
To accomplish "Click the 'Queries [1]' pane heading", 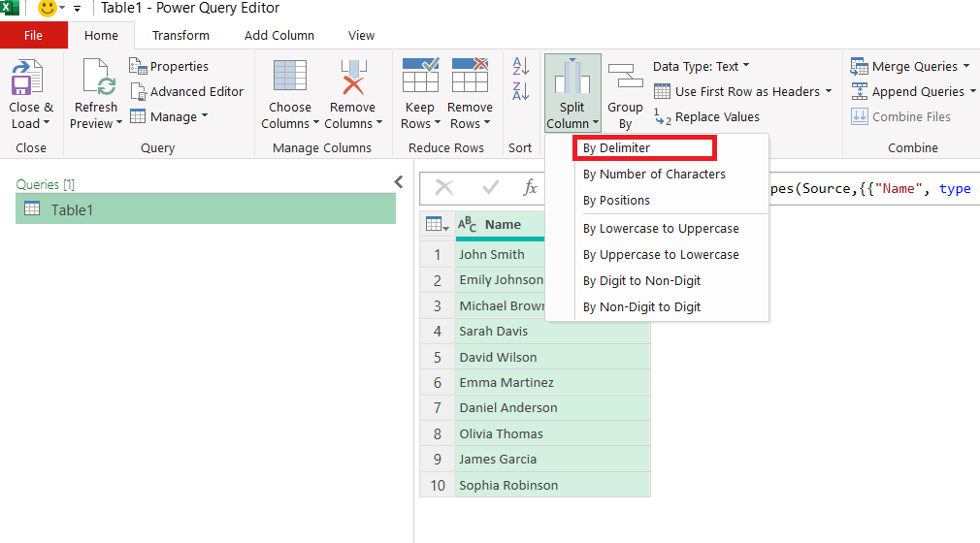I will click(x=45, y=184).
